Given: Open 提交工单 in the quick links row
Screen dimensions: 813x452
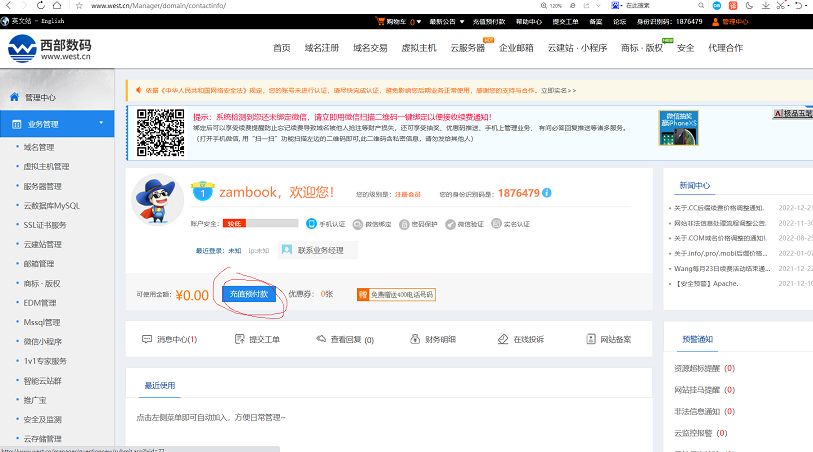Looking at the screenshot, I should (257, 340).
